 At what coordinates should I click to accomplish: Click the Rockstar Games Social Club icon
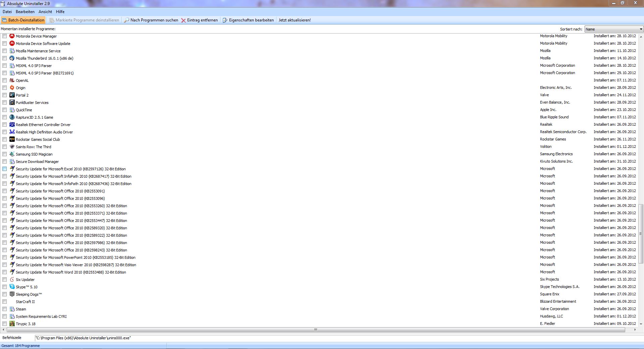[12, 139]
